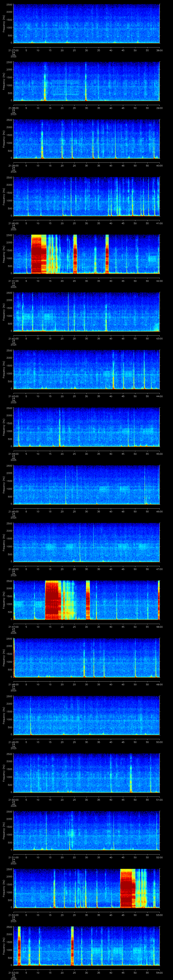Open the spectrogram panel starting at 21:44:00
Image resolution: width=173 pixels, height=980 pixels.
coord(87,427)
